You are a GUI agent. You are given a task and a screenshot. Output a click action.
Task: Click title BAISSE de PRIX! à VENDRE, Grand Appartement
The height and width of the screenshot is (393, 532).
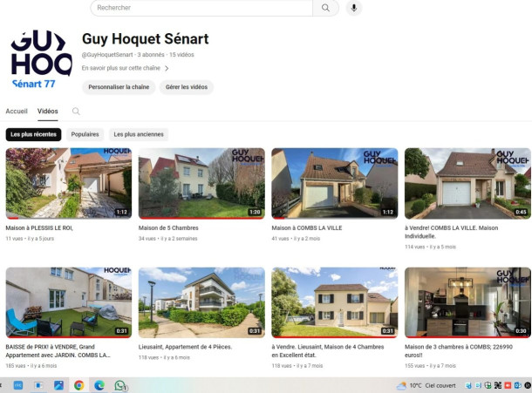[x=58, y=351]
